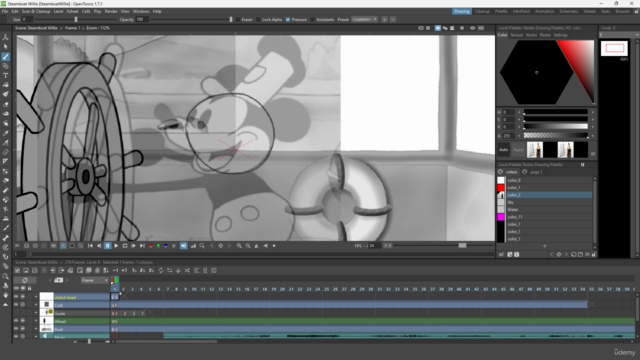
Task: Toggle the loop playback icon
Action: click(x=125, y=246)
